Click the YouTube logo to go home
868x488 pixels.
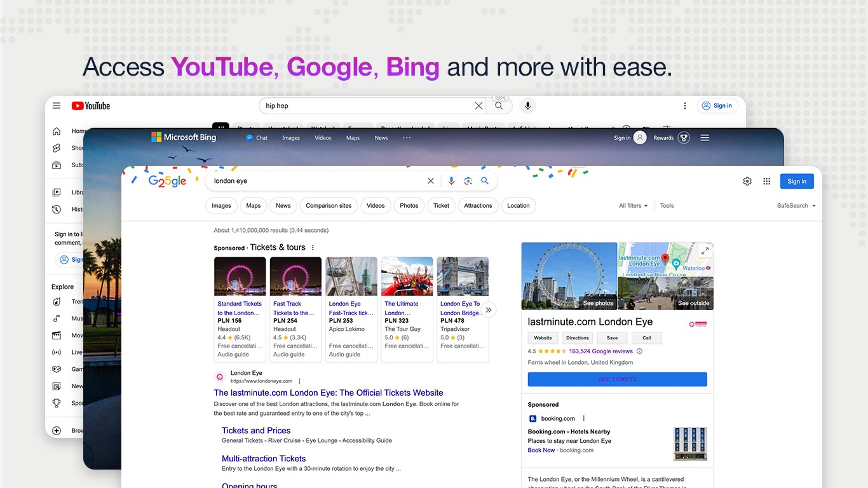(x=90, y=105)
